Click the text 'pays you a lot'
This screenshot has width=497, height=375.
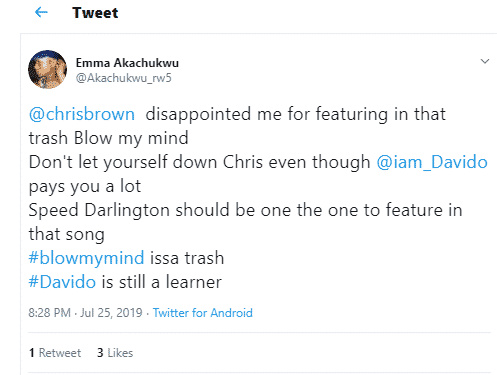pyautogui.click(x=85, y=186)
